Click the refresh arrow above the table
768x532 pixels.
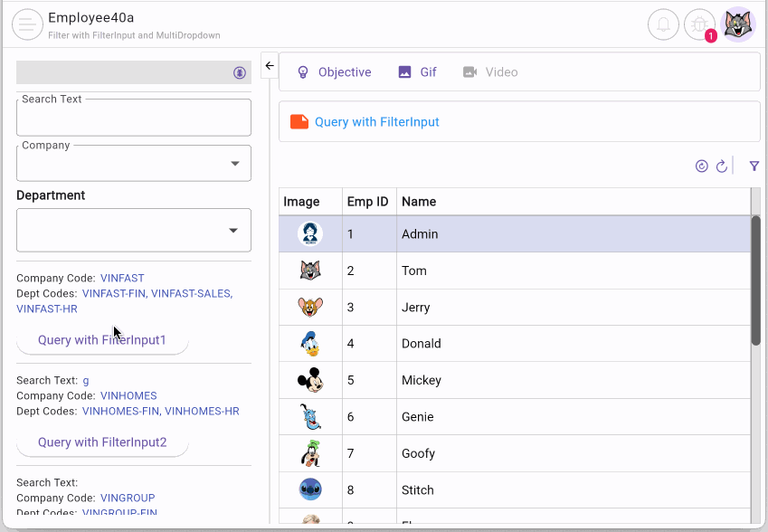[x=722, y=166]
